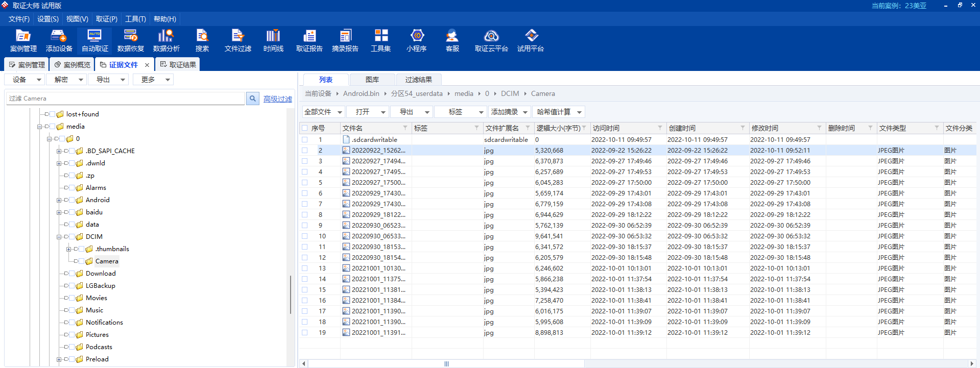The image size is (980, 368).
Task: Click the 添加设备 add device icon
Action: pos(59,41)
